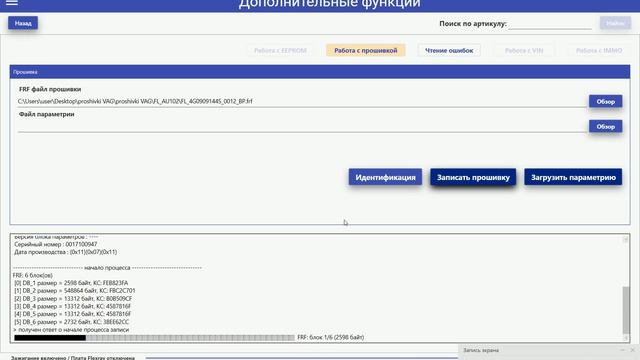
Task: Click the Серийный номер : 0017100947 log line
Action: point(56,244)
